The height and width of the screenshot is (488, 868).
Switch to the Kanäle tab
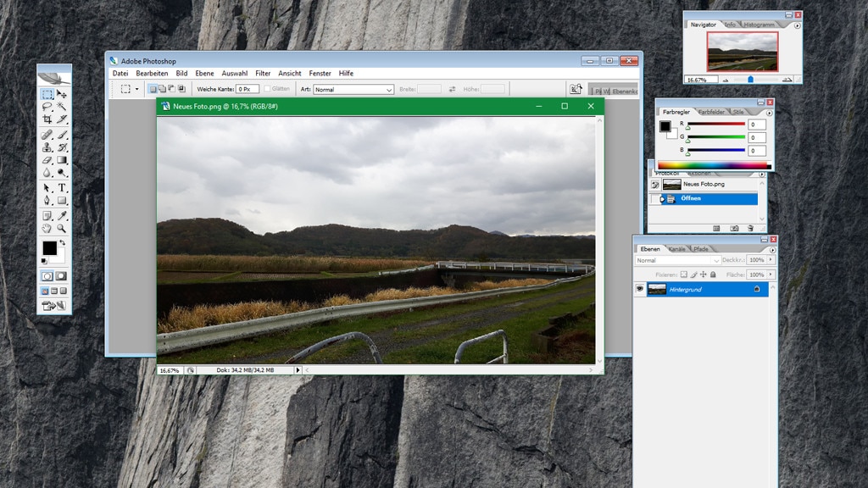pyautogui.click(x=677, y=249)
